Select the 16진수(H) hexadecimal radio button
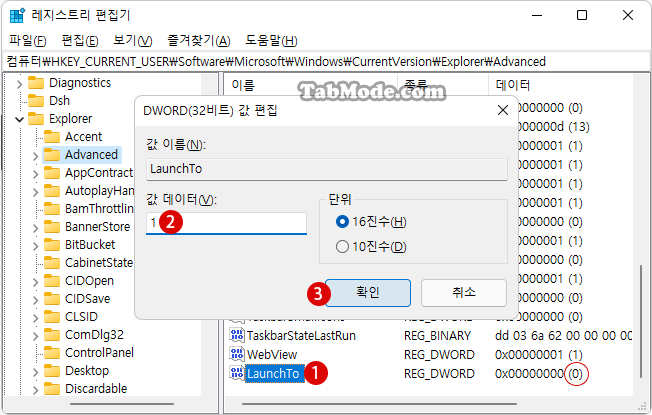Viewport: 652px width, 415px height. [x=342, y=222]
